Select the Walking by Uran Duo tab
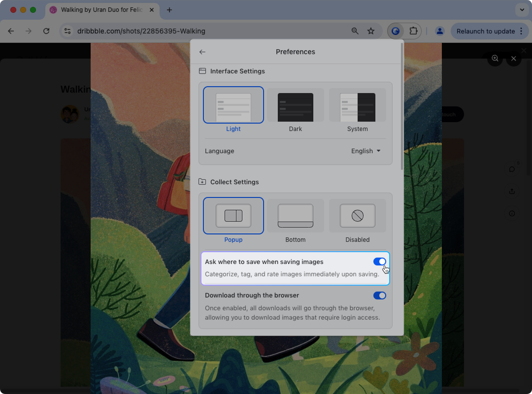 pyautogui.click(x=102, y=10)
